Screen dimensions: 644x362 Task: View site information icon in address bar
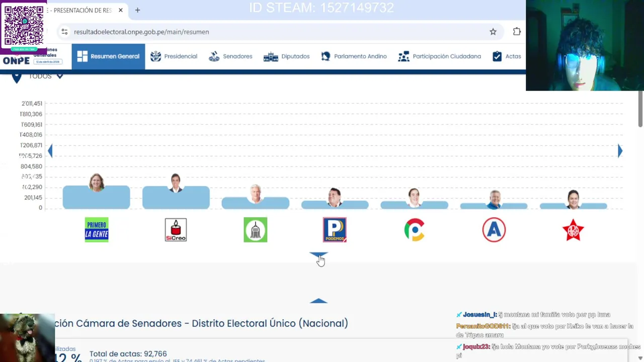coord(64,32)
